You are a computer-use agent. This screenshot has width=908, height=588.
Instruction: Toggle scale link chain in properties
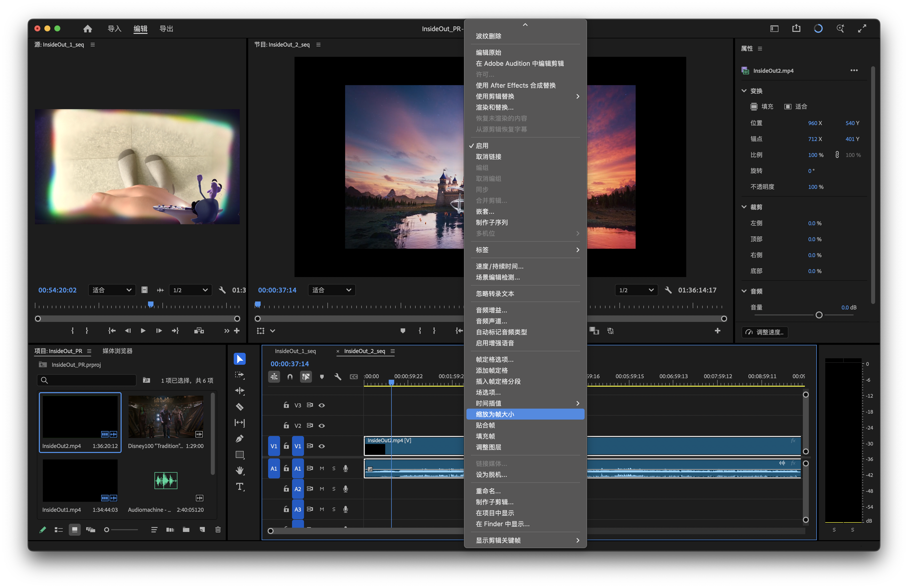pyautogui.click(x=837, y=154)
